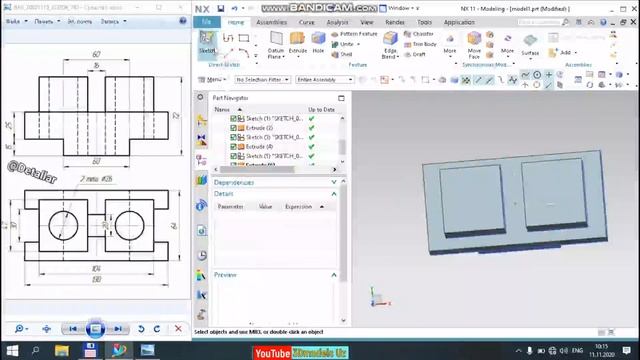Uncheck the first Sketch (1) feature checkbox
The width and height of the screenshot is (640, 360).
[x=233, y=118]
